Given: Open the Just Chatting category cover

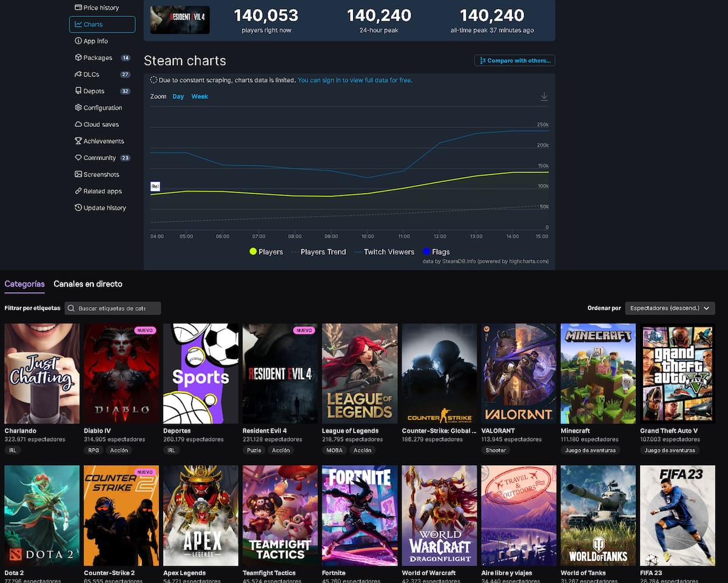Looking at the screenshot, I should click(42, 373).
